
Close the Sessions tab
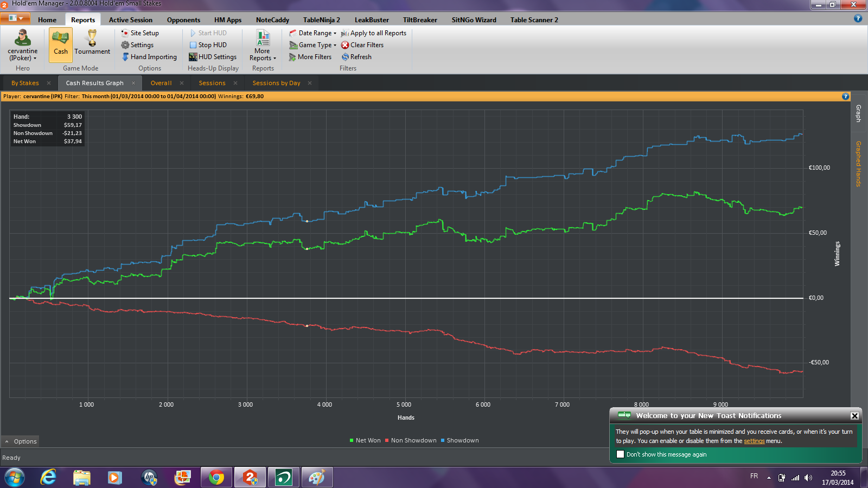(x=235, y=83)
